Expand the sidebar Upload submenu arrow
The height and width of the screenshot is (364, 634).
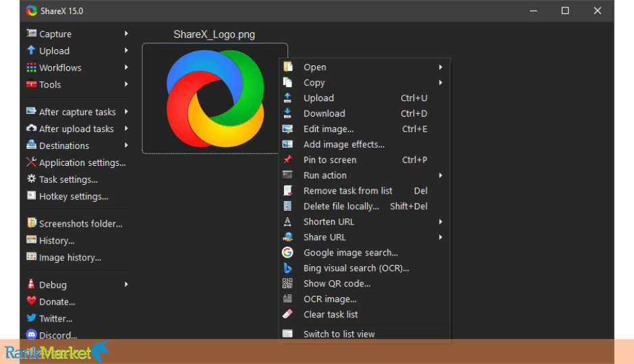(126, 51)
